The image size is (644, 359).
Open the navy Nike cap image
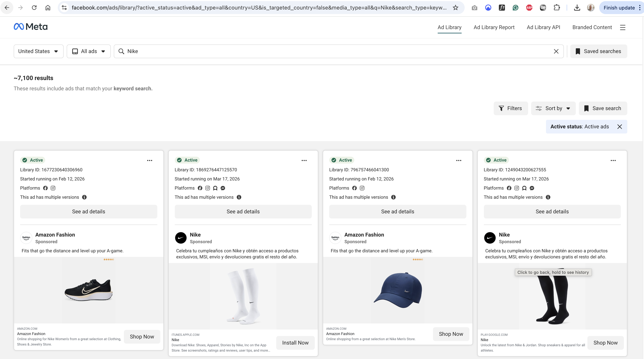[x=397, y=290]
